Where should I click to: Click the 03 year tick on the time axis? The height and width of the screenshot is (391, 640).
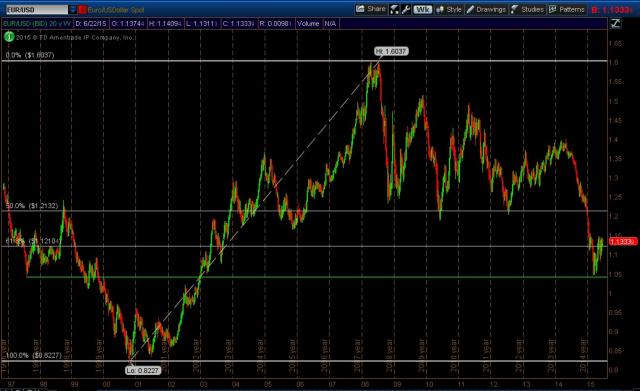tap(203, 384)
